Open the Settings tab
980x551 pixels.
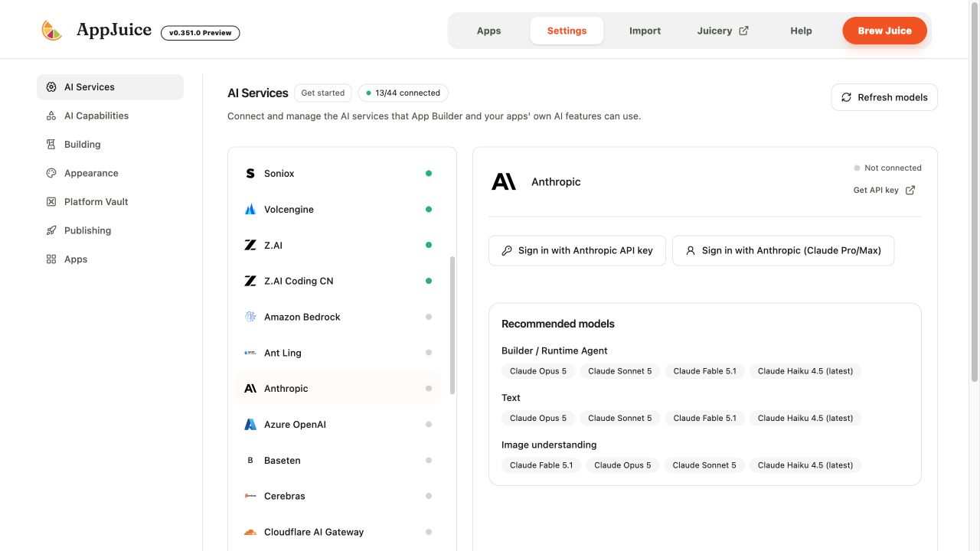[x=567, y=31]
